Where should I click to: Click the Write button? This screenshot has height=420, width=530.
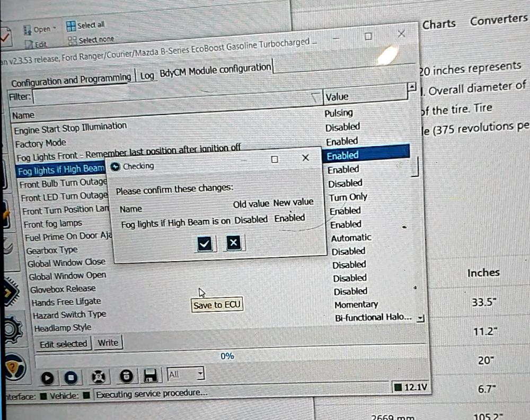tap(108, 343)
